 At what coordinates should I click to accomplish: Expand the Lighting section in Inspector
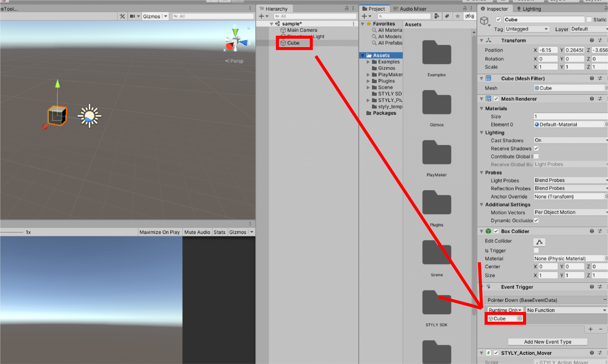tap(483, 132)
